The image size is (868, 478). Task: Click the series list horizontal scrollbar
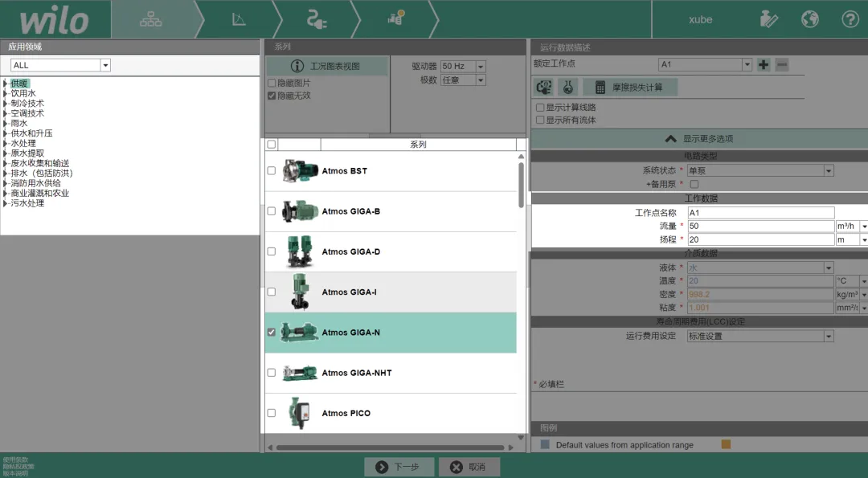click(x=391, y=447)
